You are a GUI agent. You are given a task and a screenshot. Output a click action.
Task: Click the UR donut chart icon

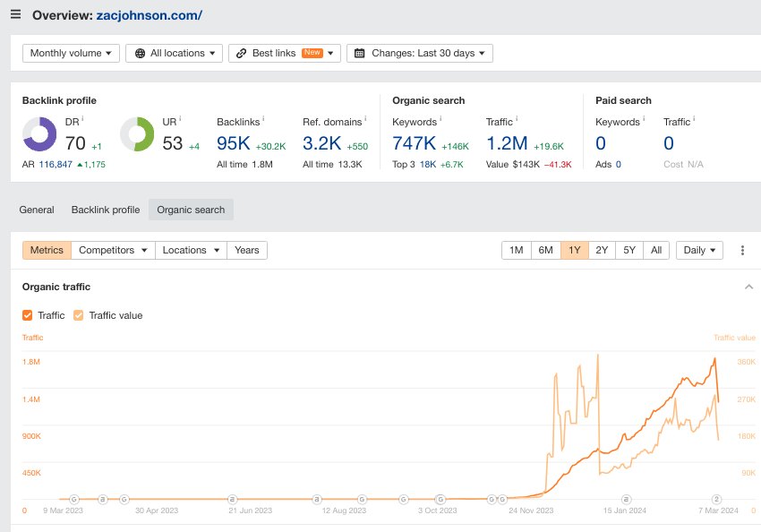(137, 135)
